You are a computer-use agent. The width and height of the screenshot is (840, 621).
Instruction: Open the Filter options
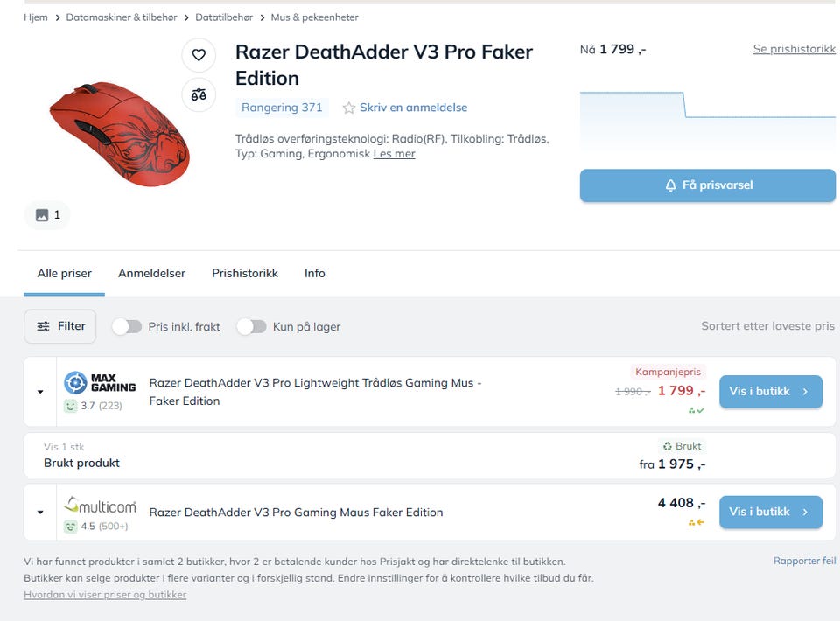[x=60, y=326]
